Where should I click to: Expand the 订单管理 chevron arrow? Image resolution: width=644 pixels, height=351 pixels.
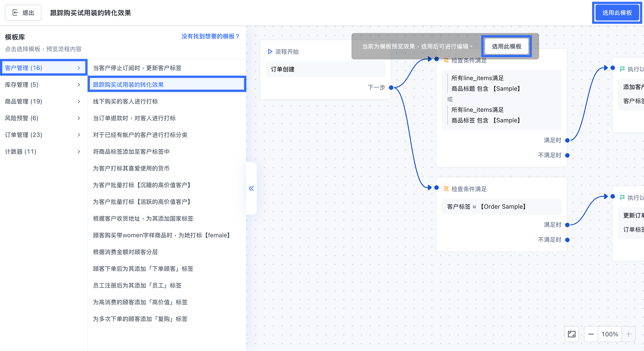pos(79,135)
